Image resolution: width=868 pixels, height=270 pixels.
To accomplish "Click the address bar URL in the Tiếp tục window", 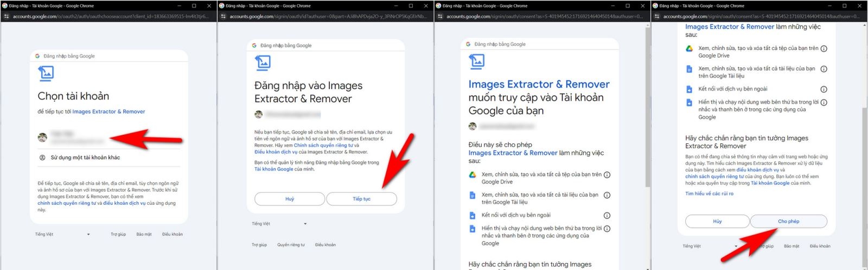I will pos(328,16).
